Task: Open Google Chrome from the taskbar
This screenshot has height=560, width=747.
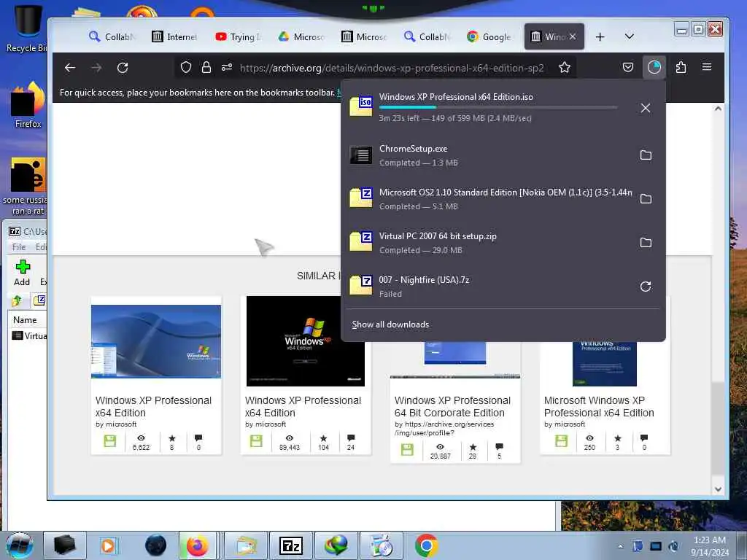Action: 426,545
